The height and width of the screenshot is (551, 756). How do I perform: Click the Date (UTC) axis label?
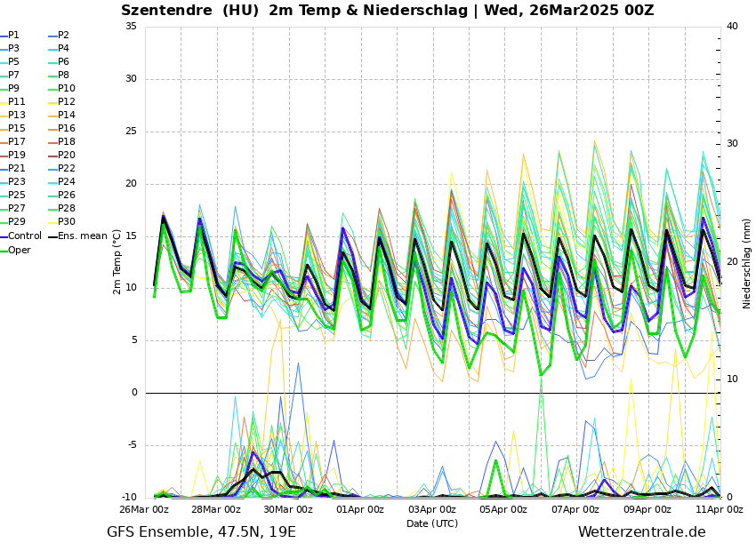click(432, 524)
